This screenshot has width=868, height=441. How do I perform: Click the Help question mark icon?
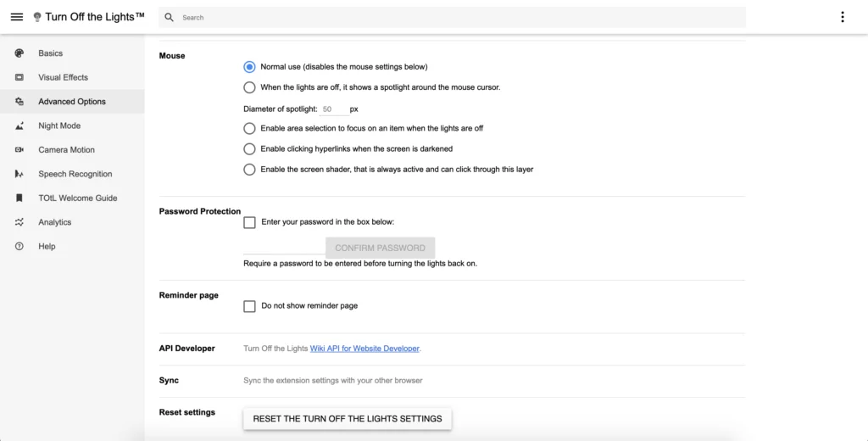coord(19,247)
